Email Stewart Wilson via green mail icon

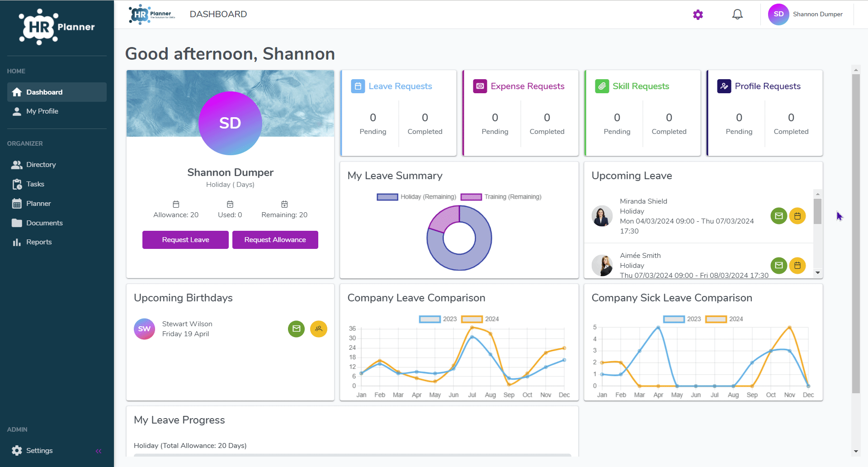click(x=297, y=329)
